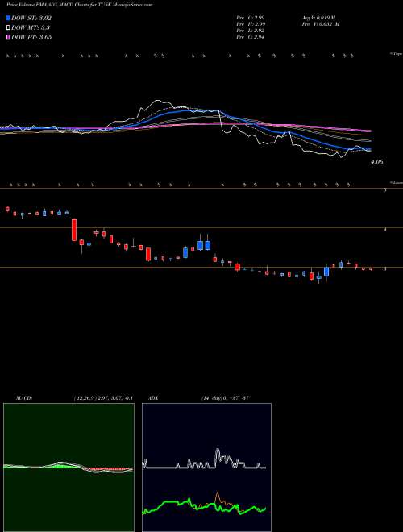Viewport: 403px width, 532px height.
Task: Click the 'Pre O: 2.99' value
Action: click(x=251, y=17)
